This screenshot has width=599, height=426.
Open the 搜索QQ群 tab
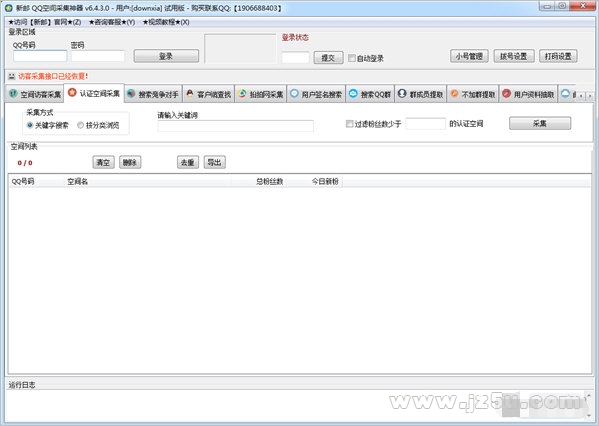pos(370,94)
